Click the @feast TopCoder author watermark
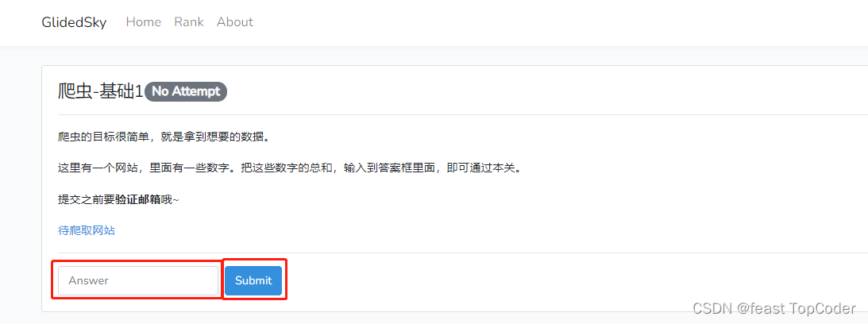The width and height of the screenshot is (868, 324). click(796, 308)
